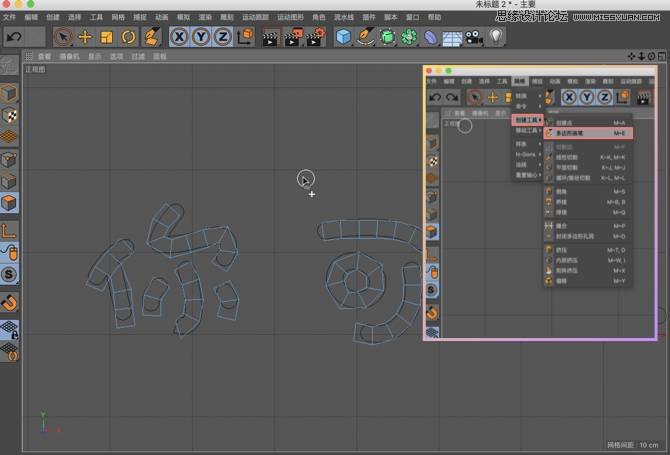Image resolution: width=670 pixels, height=455 pixels.
Task: Select Workplane mode in left sidebar
Action: 9,137
